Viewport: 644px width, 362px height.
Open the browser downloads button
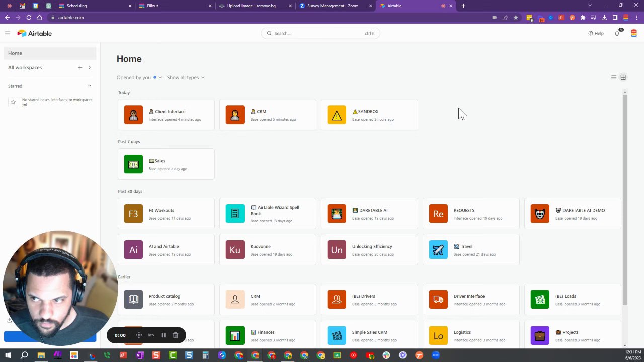tap(604, 18)
